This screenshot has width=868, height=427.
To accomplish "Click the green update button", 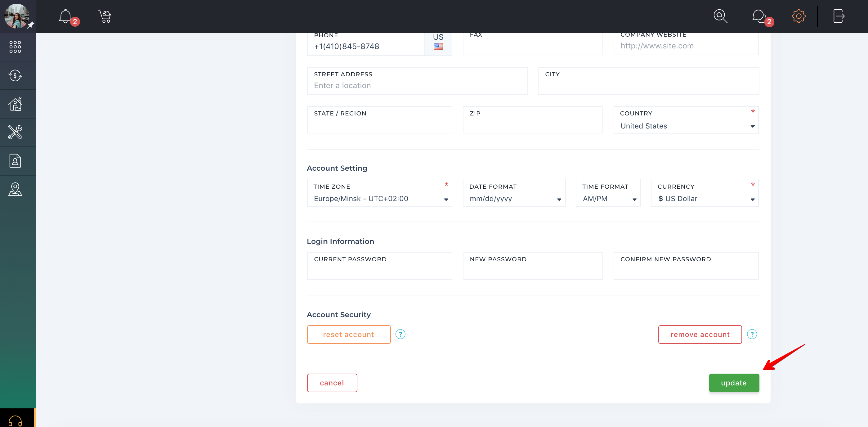I will (x=734, y=383).
